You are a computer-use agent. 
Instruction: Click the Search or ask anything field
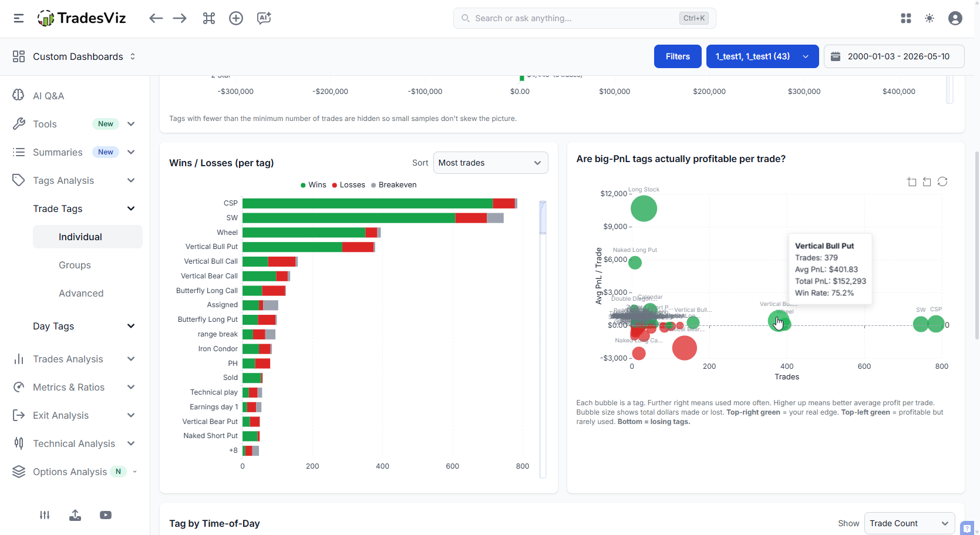[584, 18]
